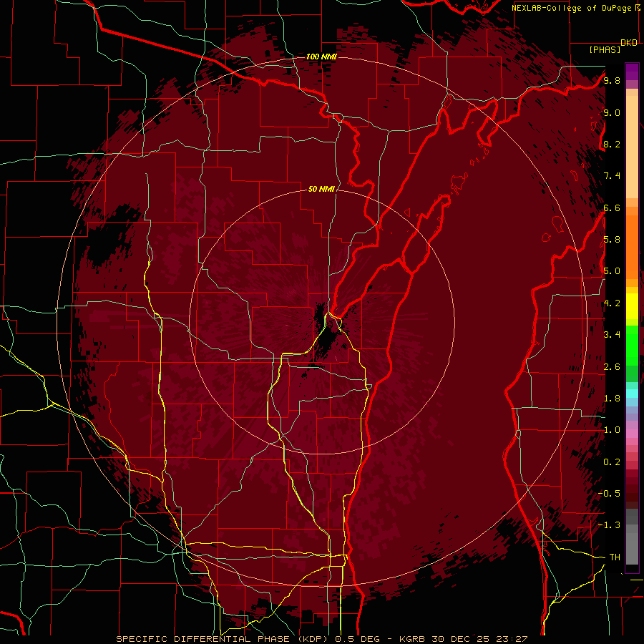Click the 2.6 scale value

tap(612, 367)
